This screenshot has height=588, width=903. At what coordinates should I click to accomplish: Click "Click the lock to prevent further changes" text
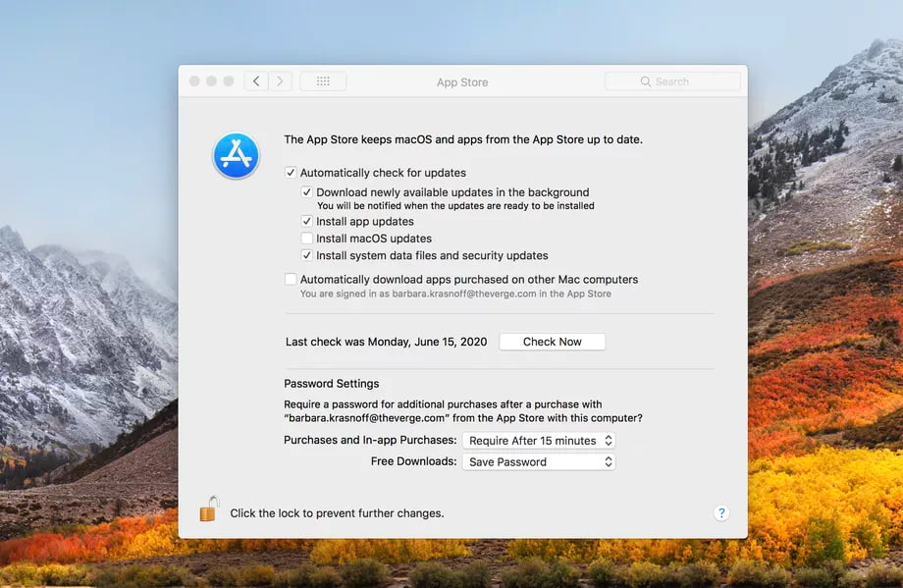tap(337, 513)
